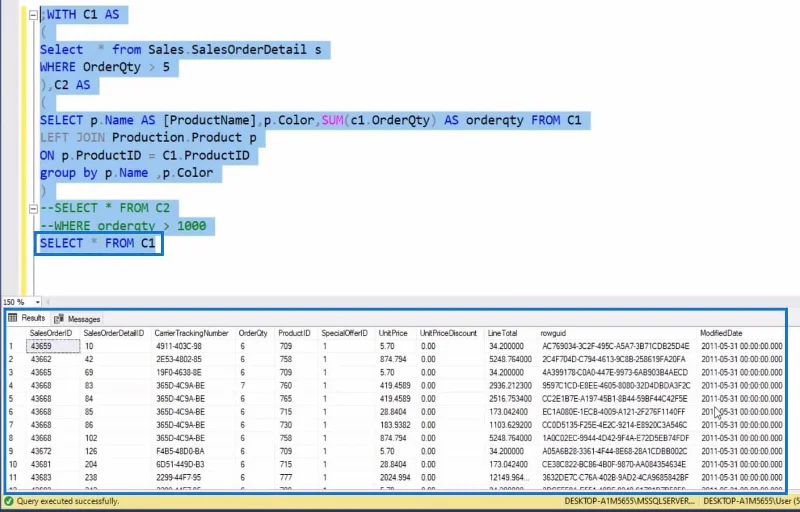Click LineTotal value 2936.212300
800x512 pixels.
click(510, 386)
